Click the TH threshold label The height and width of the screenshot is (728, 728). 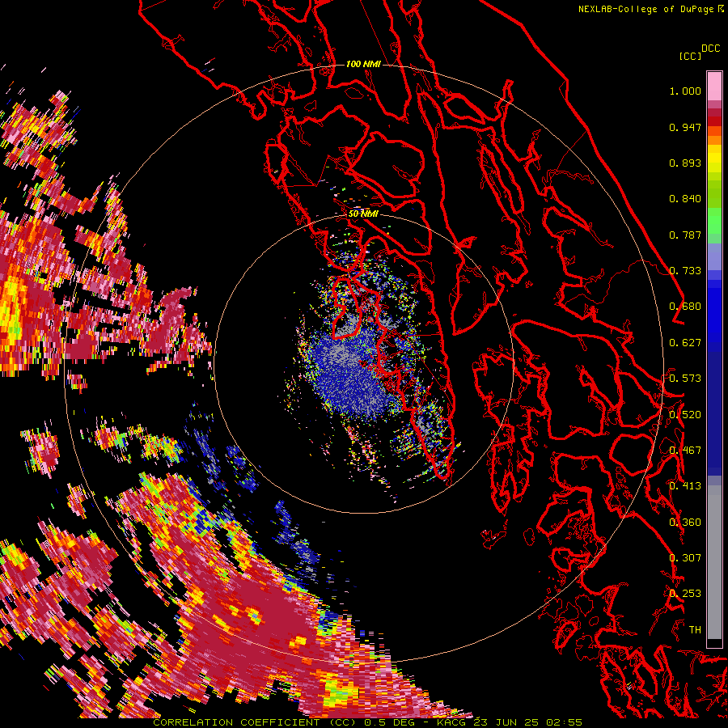695,630
